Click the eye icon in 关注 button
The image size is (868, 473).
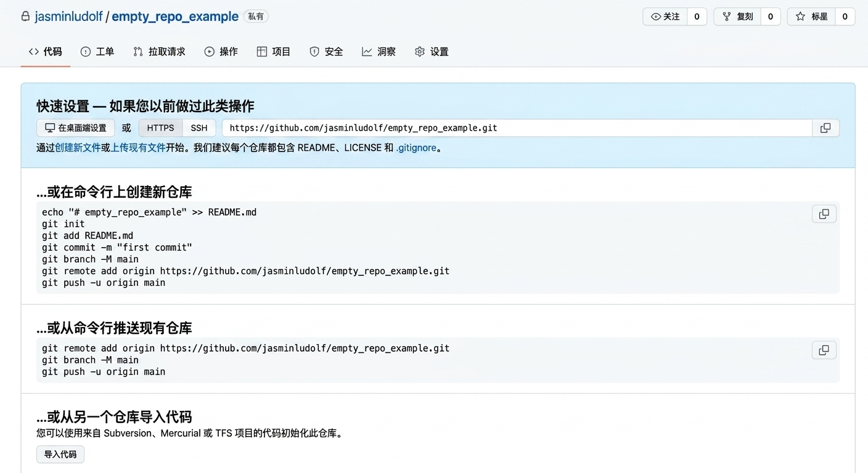(656, 17)
